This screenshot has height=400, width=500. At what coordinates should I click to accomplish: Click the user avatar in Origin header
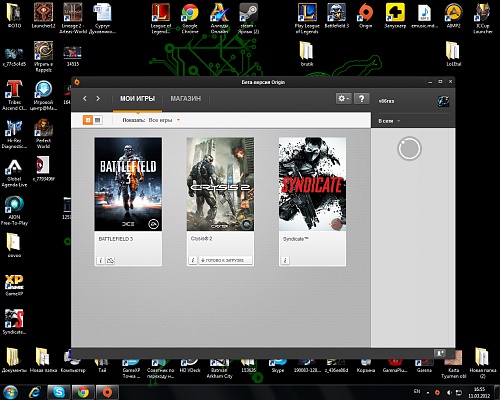point(443,101)
